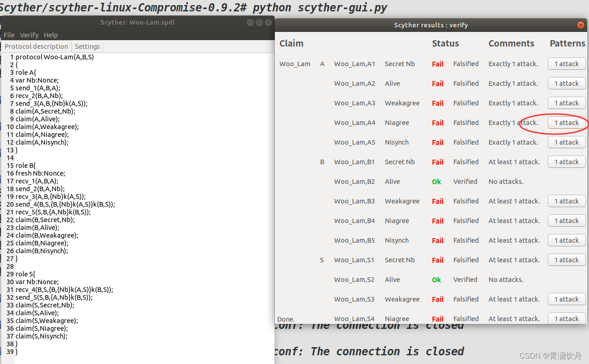Click the 'claim(S,Nisynch);' code line

point(42,336)
